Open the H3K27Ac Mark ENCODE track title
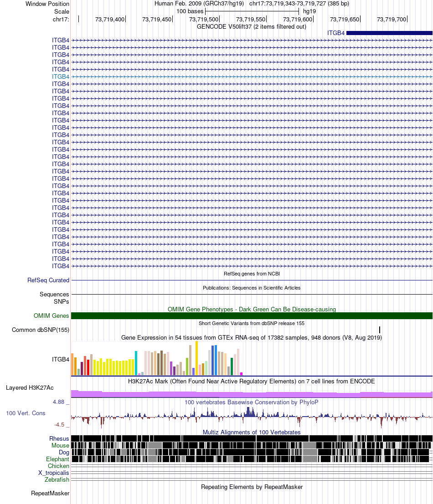The width and height of the screenshot is (433, 504). coord(252,381)
